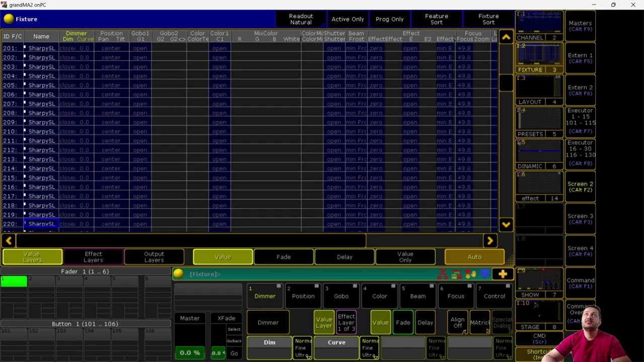Viewport: 644px width, 362px height.
Task: Click the yellow ball icon in Fixture sheet title
Action: (9, 19)
